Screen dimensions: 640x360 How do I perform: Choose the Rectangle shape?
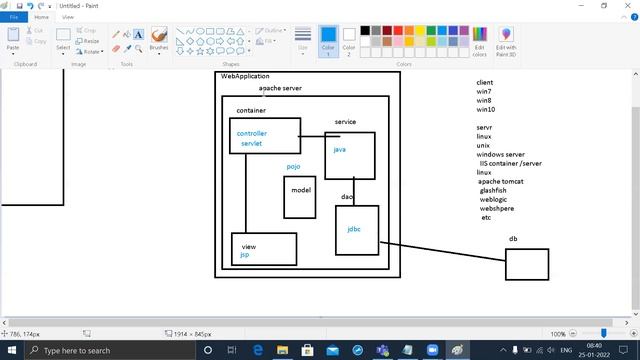pos(210,31)
